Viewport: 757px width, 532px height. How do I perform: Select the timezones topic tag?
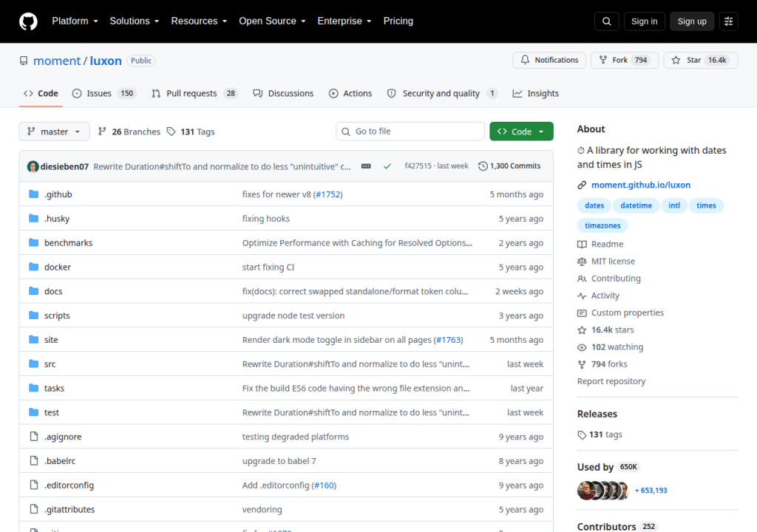(602, 225)
